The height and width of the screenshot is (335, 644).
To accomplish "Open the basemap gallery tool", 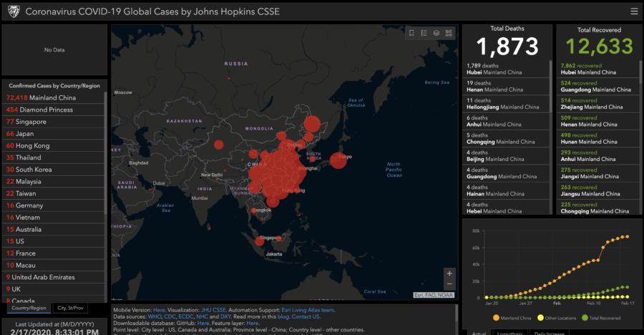I will pyautogui.click(x=449, y=34).
